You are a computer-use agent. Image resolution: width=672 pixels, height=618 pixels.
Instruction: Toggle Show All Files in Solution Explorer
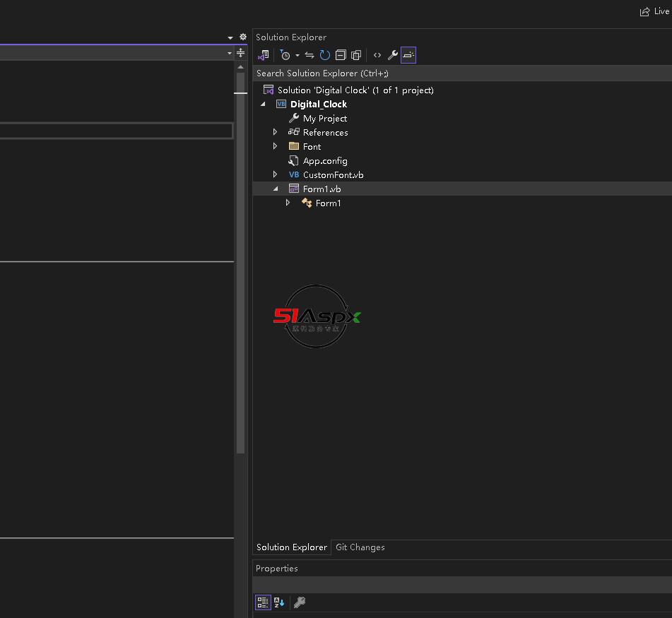[356, 55]
